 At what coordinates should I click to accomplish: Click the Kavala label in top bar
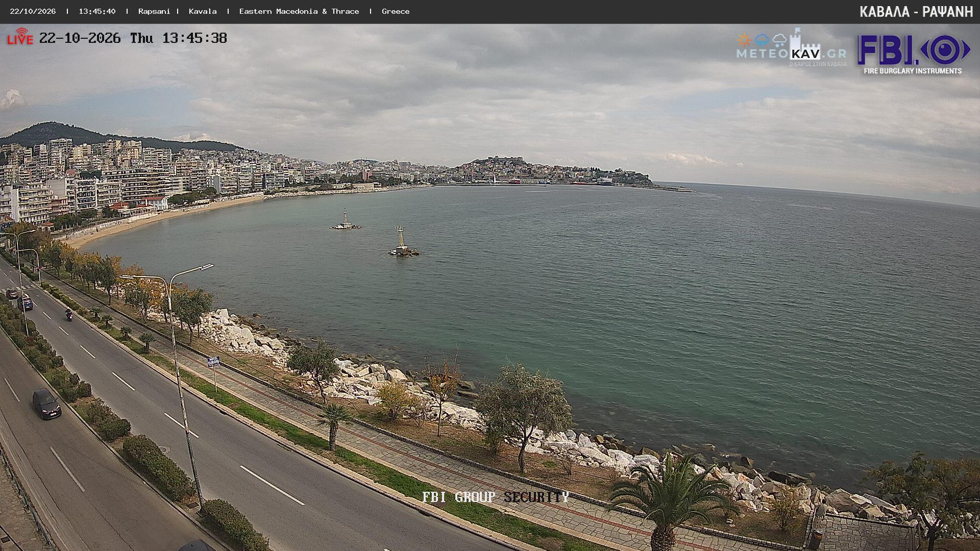coord(203,11)
